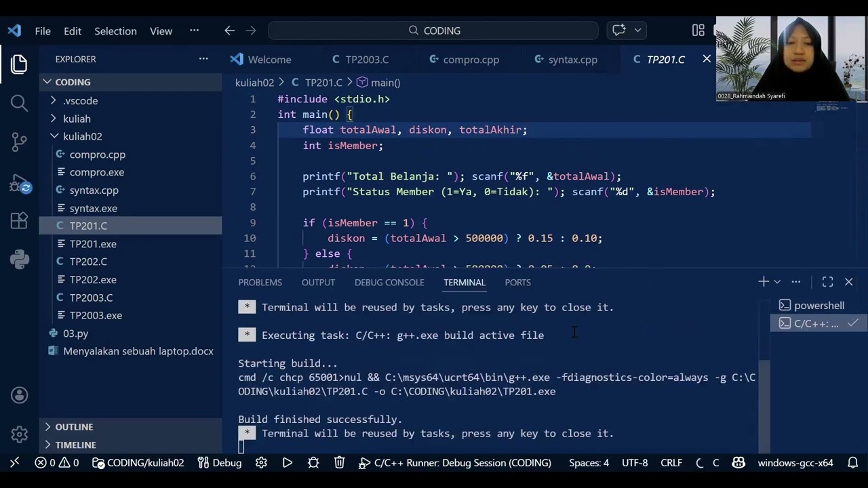Screen dimensions: 868x488
Task: Run with the play icon in status bar
Action: (x=288, y=463)
